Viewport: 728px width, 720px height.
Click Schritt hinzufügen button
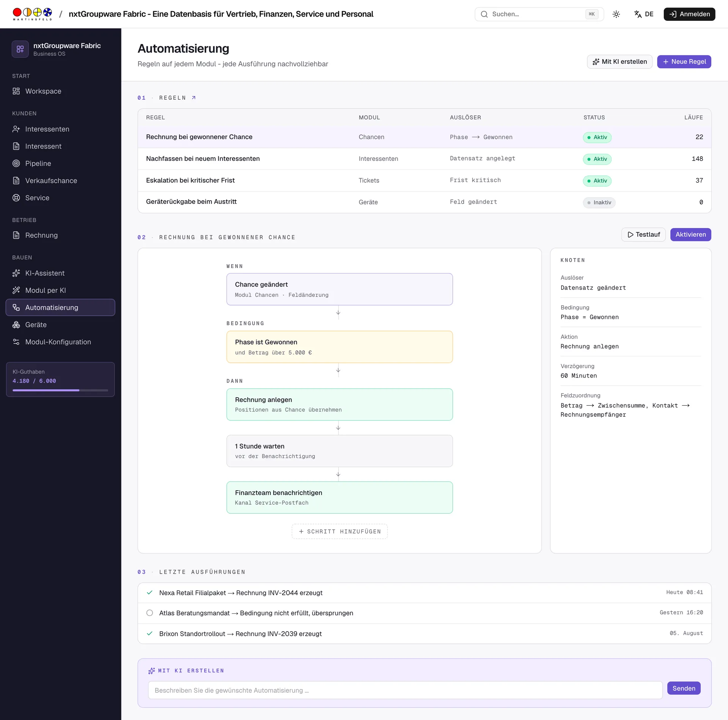(x=339, y=532)
